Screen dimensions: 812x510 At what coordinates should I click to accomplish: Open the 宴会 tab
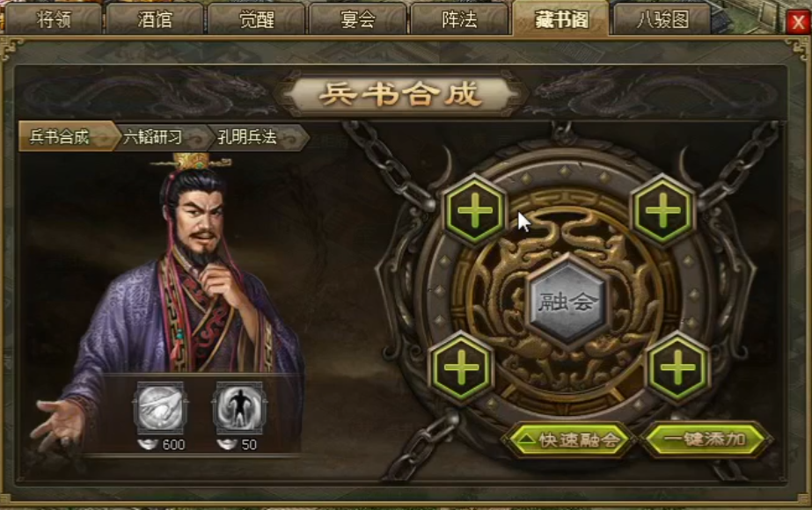(358, 19)
